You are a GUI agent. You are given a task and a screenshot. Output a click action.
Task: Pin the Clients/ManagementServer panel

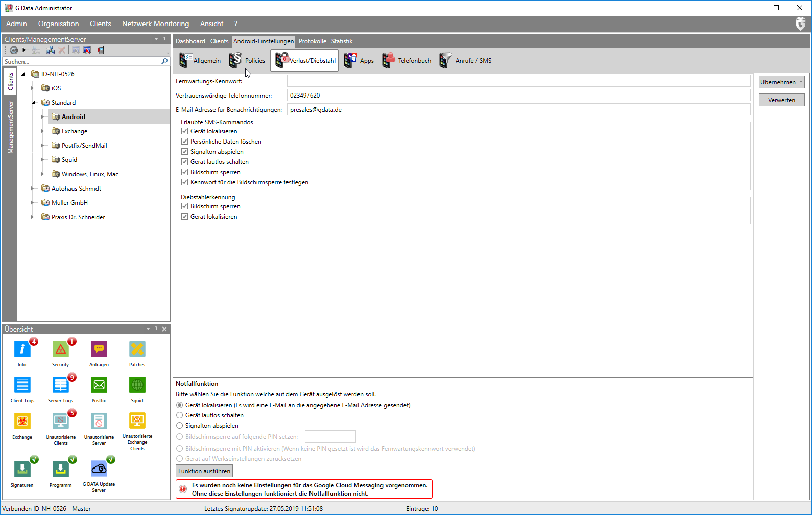click(164, 39)
